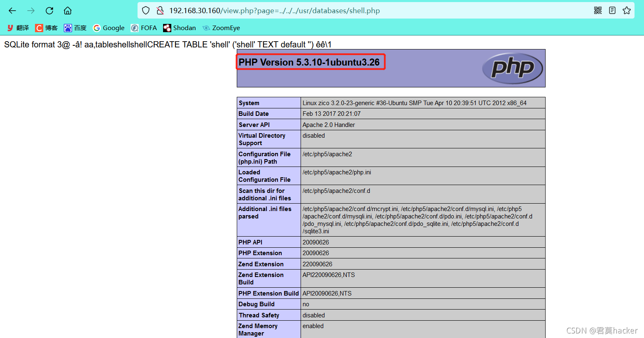The height and width of the screenshot is (338, 644).
Task: Select the PHP Extension label
Action: 260,253
